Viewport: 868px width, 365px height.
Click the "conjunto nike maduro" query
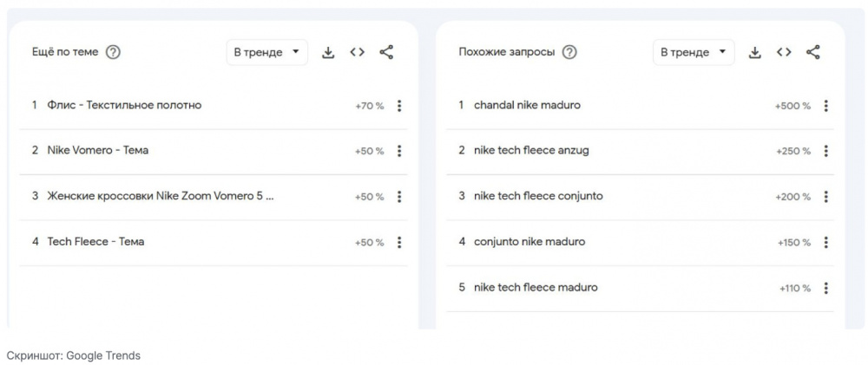tap(529, 242)
